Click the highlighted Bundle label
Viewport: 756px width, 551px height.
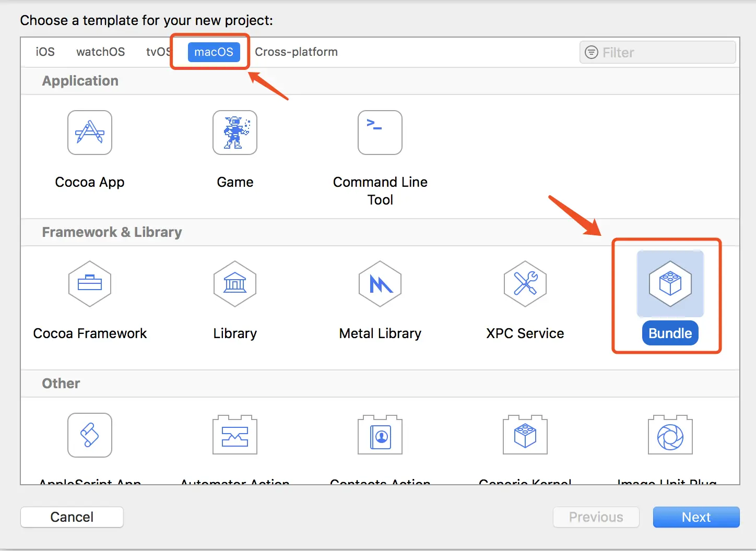coord(670,333)
